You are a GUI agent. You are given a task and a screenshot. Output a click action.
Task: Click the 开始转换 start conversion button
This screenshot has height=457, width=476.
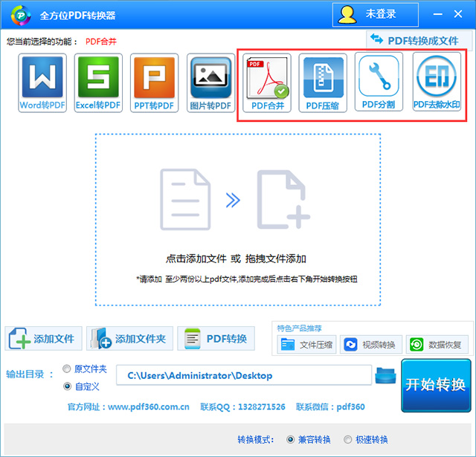tap(436, 385)
